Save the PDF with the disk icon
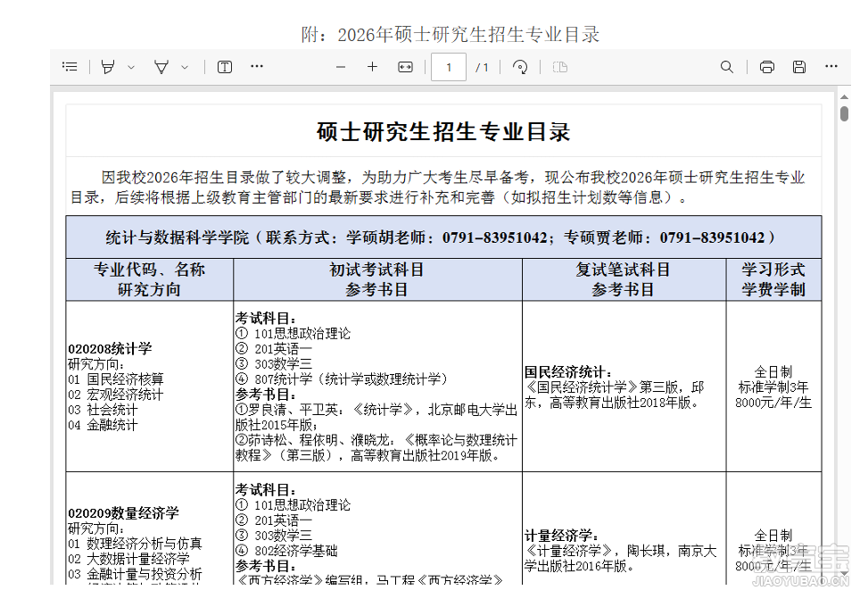868x607 pixels. click(798, 67)
